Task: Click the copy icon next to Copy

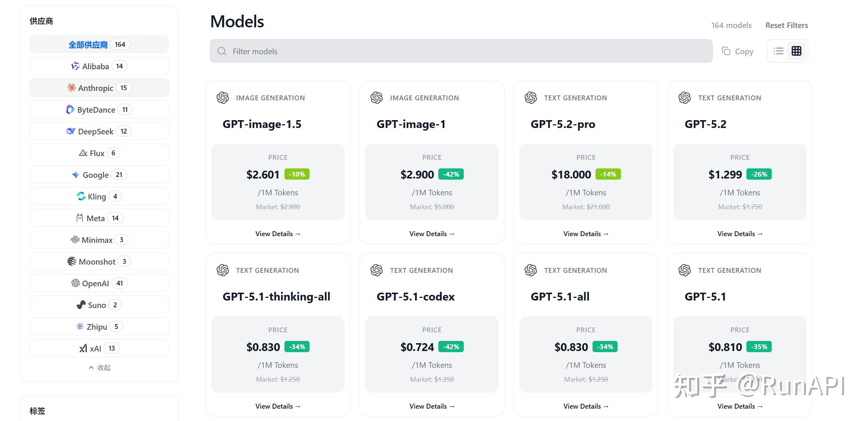Action: [726, 51]
